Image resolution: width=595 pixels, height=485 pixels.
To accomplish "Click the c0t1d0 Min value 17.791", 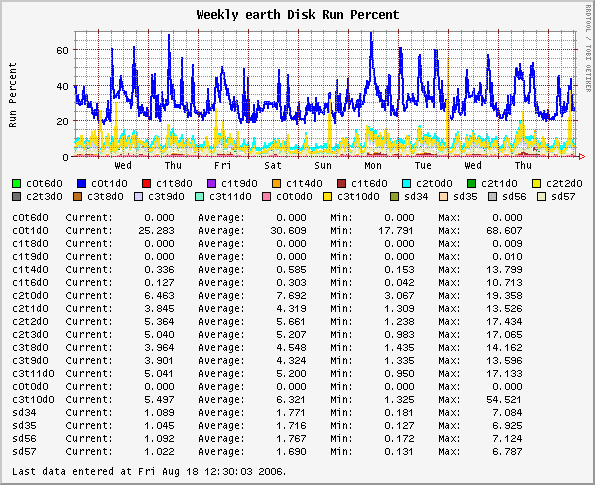I will click(396, 231).
